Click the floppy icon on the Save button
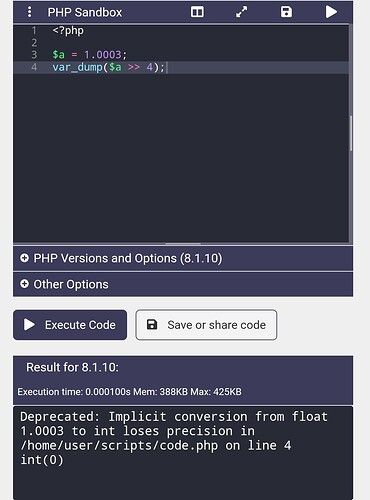 [x=152, y=325]
